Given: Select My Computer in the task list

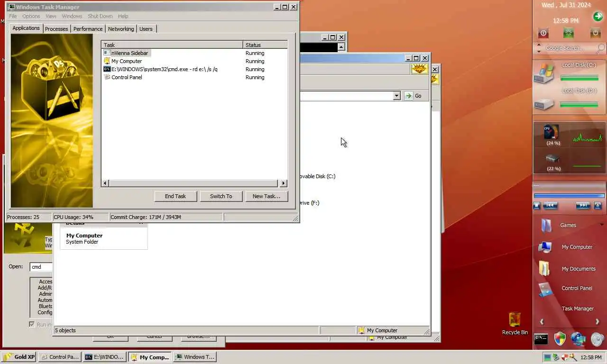Looking at the screenshot, I should coord(195,61).
